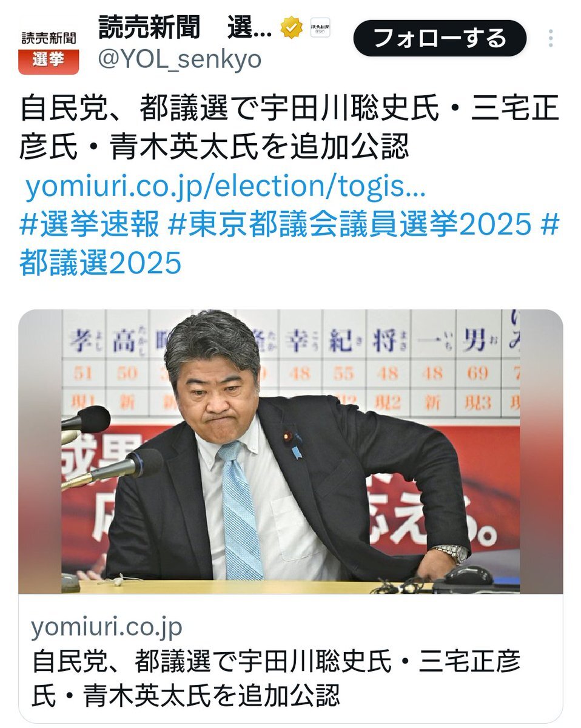Open the article card photo
The height and width of the screenshot is (728, 581).
tap(290, 452)
